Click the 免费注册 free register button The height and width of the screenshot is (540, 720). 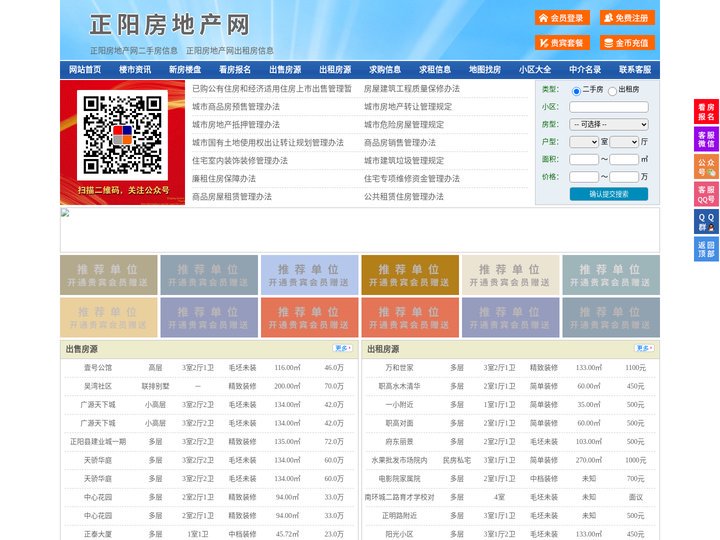pyautogui.click(x=627, y=18)
